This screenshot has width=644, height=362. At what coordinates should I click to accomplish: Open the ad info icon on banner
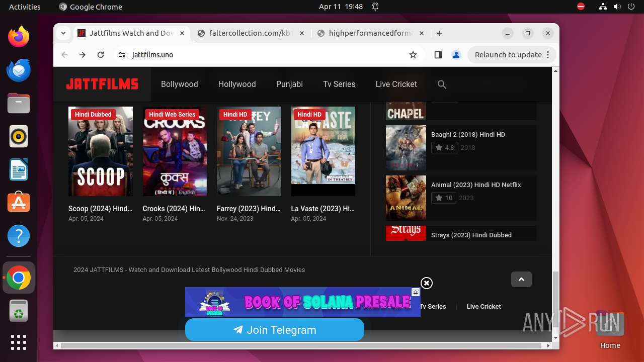(416, 292)
